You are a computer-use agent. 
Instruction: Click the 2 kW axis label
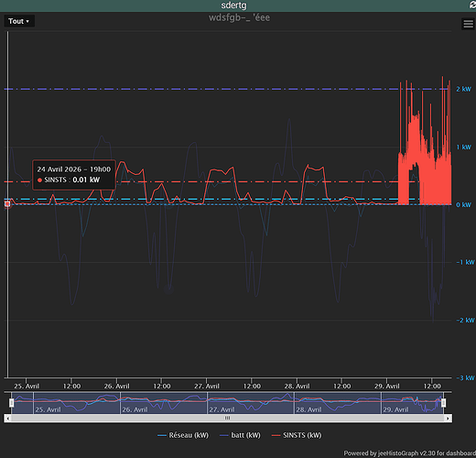[x=463, y=89]
